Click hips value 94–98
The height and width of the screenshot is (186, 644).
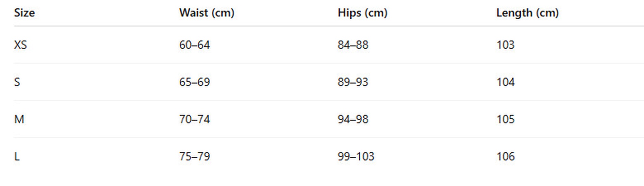(x=353, y=119)
